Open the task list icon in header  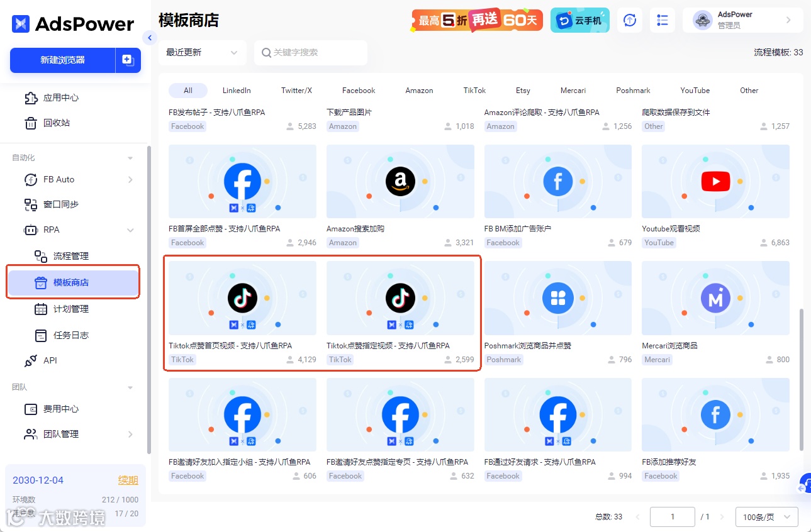[x=663, y=20]
